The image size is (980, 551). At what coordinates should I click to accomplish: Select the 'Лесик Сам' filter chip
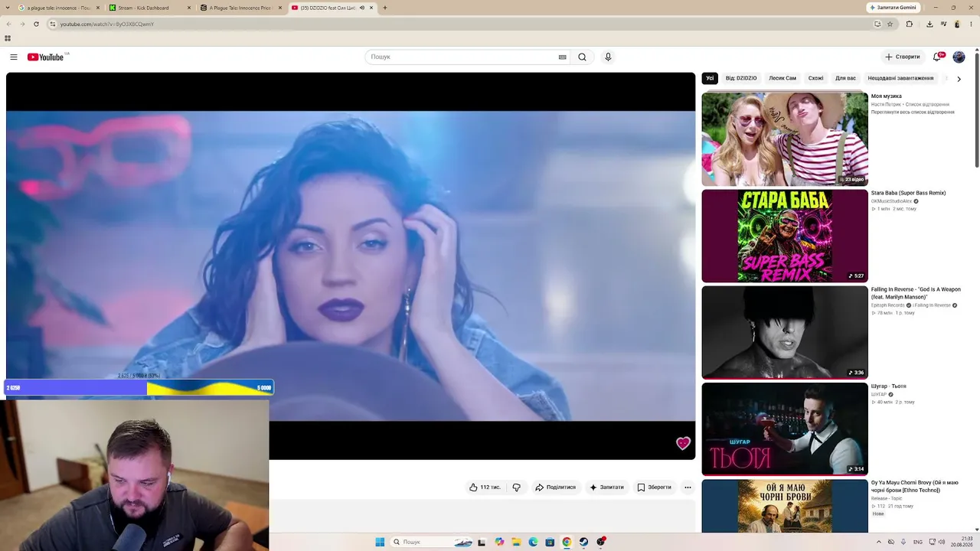(782, 78)
